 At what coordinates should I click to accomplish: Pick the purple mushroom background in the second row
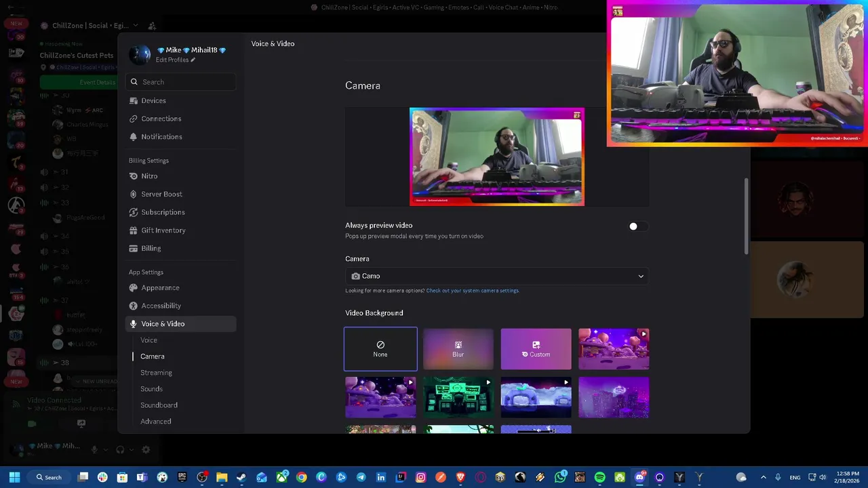coord(380,398)
